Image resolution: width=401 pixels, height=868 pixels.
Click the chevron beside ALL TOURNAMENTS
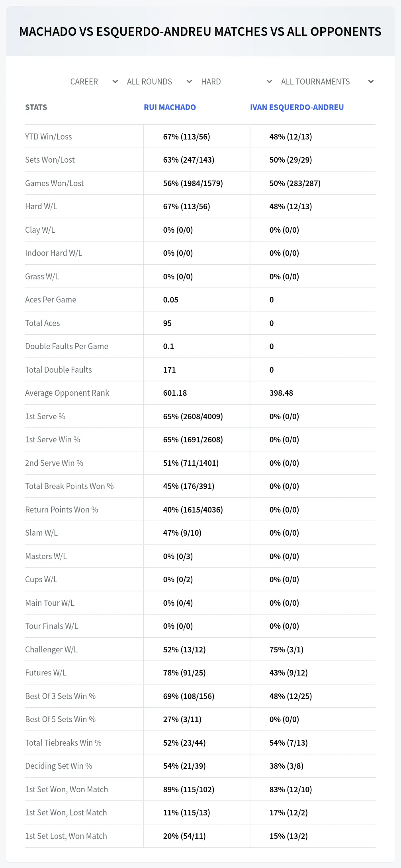point(371,82)
